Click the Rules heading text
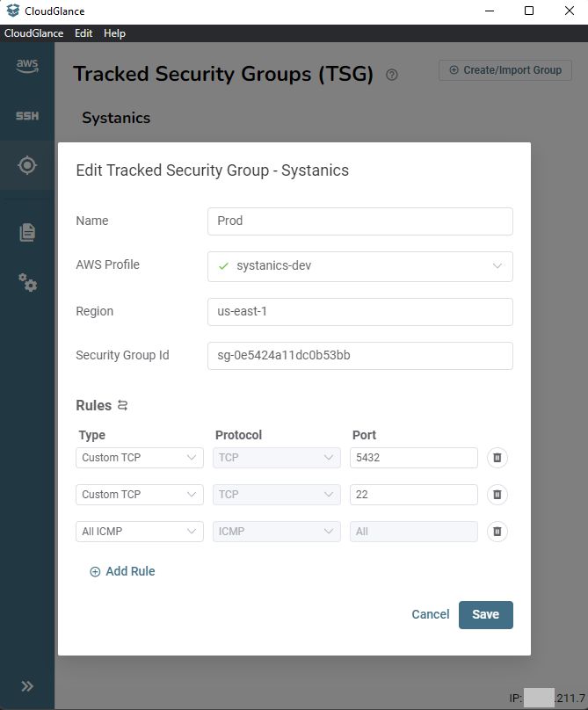Screen dimensions: 588x710 tap(94, 405)
